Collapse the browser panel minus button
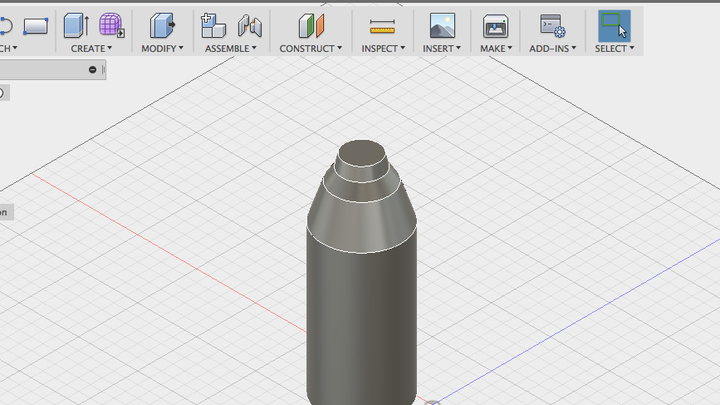Screen dimensions: 720x405 point(92,70)
